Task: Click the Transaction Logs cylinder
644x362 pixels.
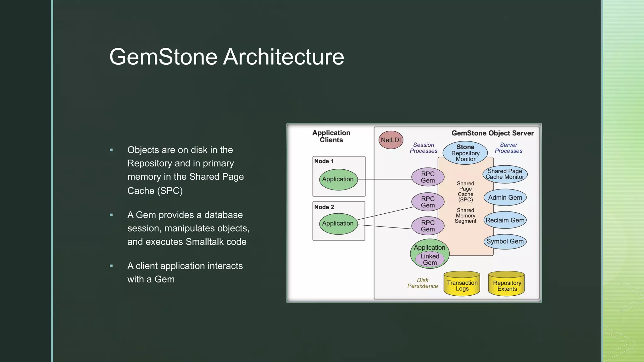Action: tap(462, 285)
